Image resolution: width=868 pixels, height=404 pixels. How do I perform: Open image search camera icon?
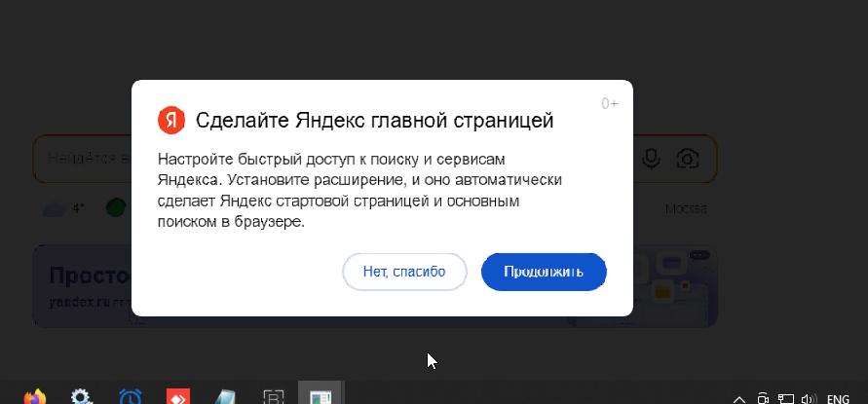tap(687, 160)
